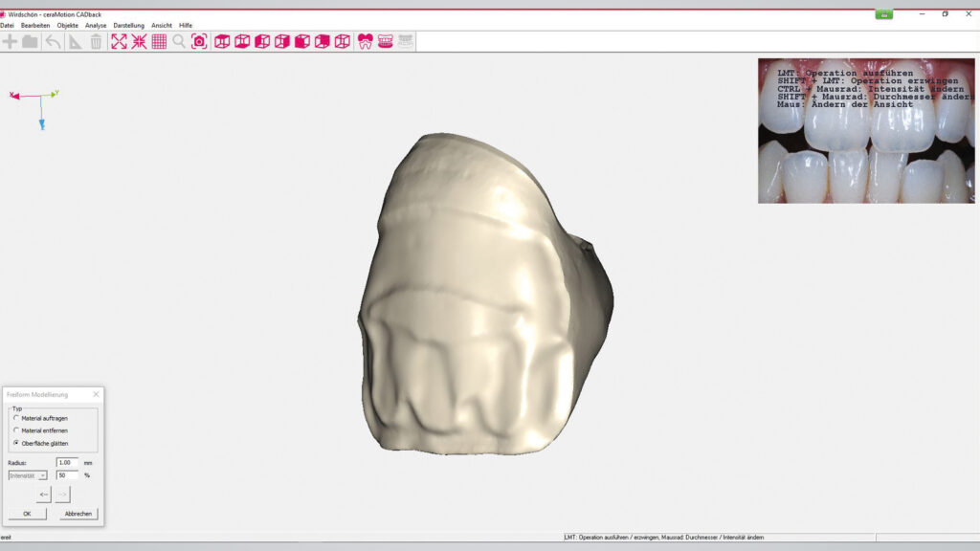Click the camera screenshot icon
This screenshot has height=551, width=980.
click(199, 41)
